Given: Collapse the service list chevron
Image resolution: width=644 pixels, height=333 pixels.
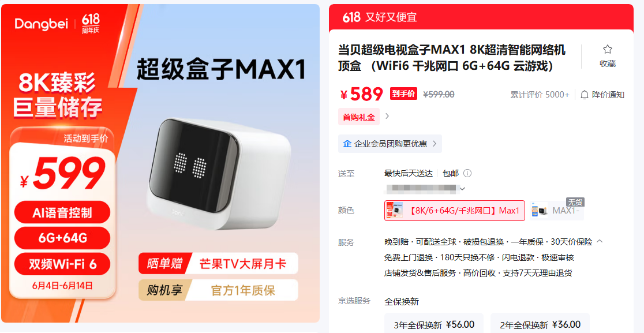Looking at the screenshot, I should pyautogui.click(x=600, y=241).
